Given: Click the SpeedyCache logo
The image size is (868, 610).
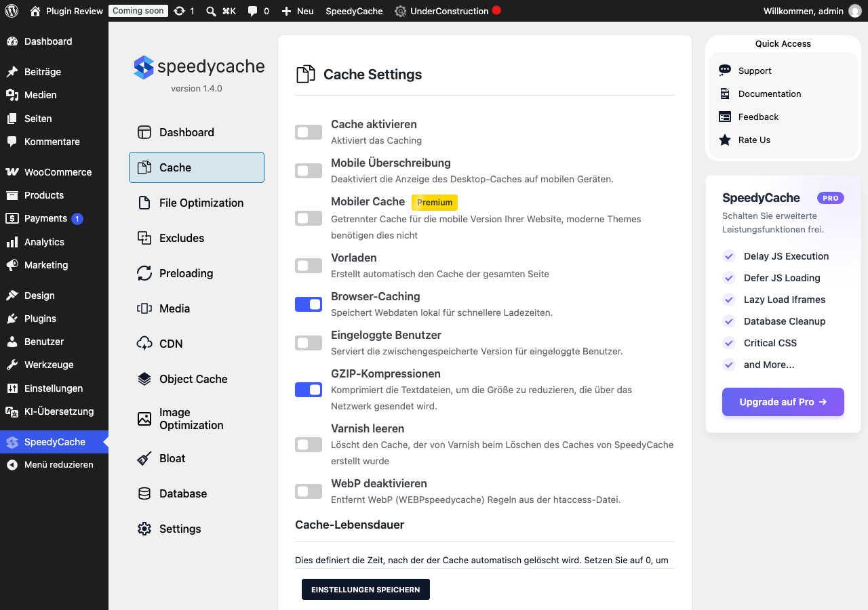Looking at the screenshot, I should point(199,66).
